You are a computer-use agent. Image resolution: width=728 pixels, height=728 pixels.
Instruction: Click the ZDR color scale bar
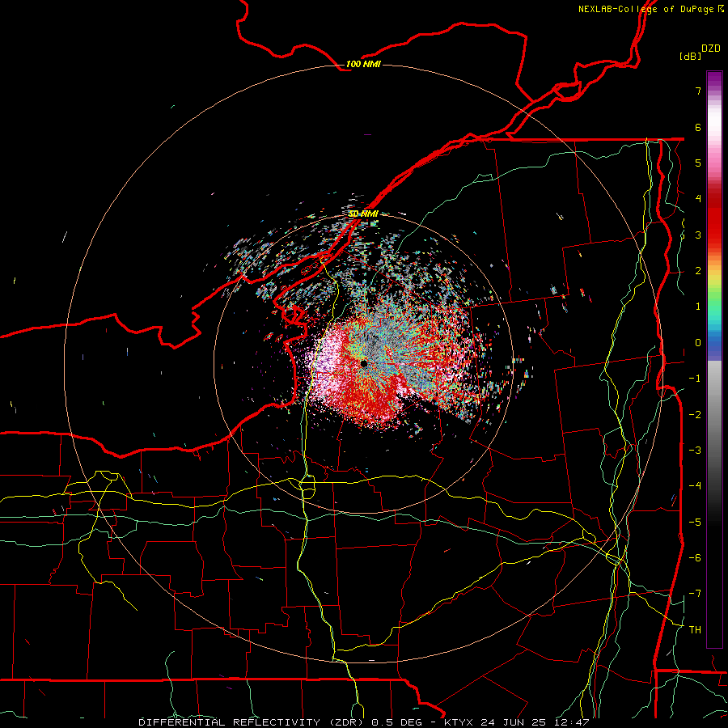(714, 359)
